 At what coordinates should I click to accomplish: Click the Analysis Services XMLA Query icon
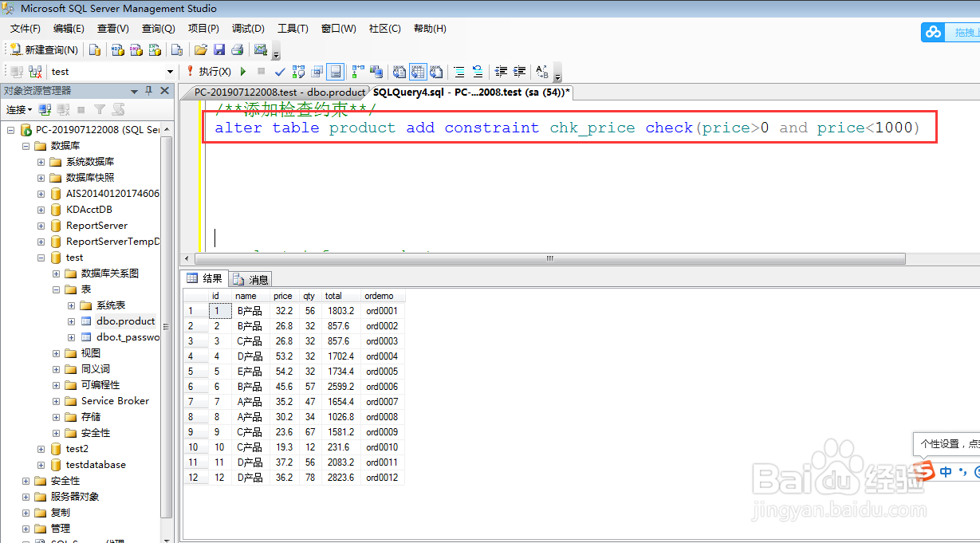(x=155, y=49)
